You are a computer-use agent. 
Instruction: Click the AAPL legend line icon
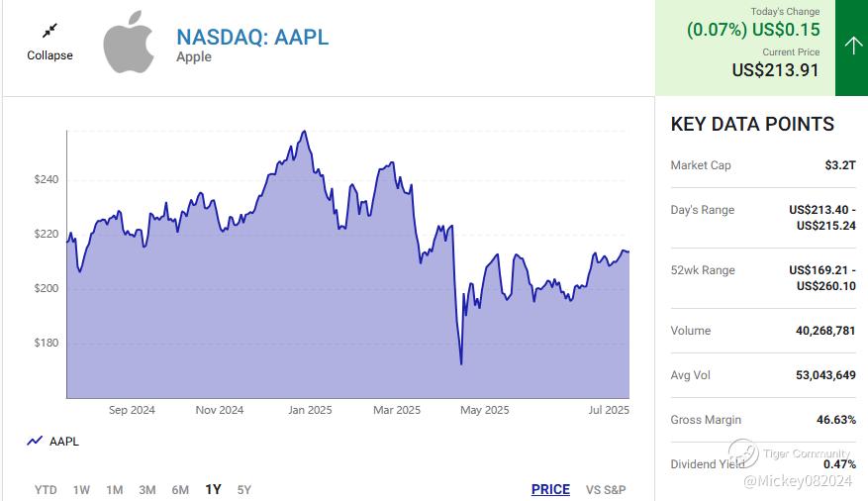pyautogui.click(x=35, y=442)
